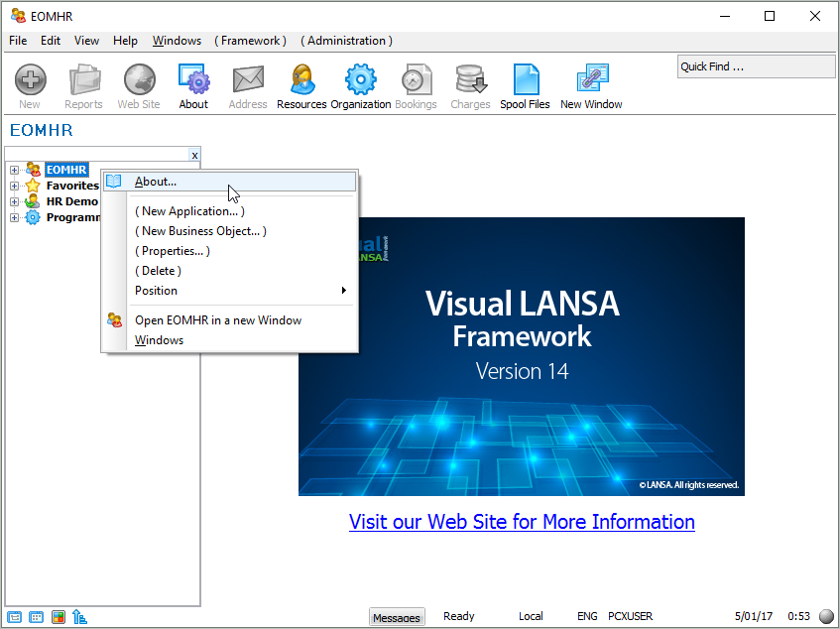Select the EOMHR tree item label

point(66,170)
